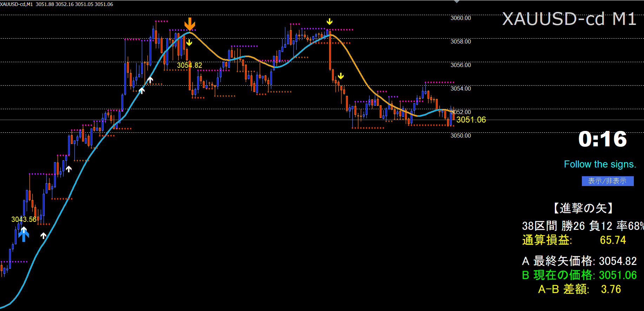The height and width of the screenshot is (311, 644).
Task: Click the 3043.56 price label on the chart
Action: [24, 219]
